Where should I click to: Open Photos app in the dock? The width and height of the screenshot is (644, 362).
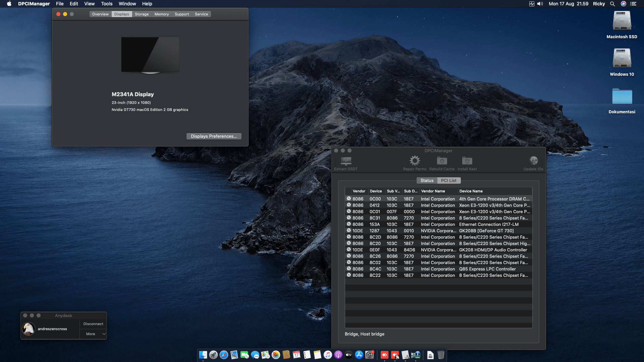pos(276,355)
